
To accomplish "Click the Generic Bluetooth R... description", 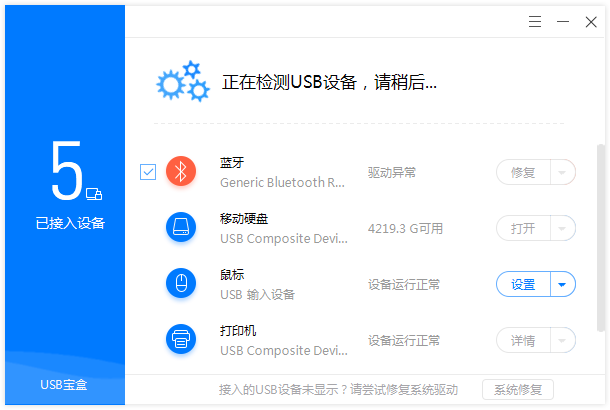I will coord(282,182).
